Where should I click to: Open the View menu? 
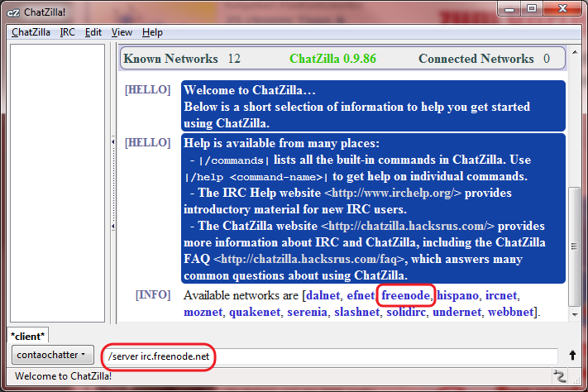click(122, 32)
